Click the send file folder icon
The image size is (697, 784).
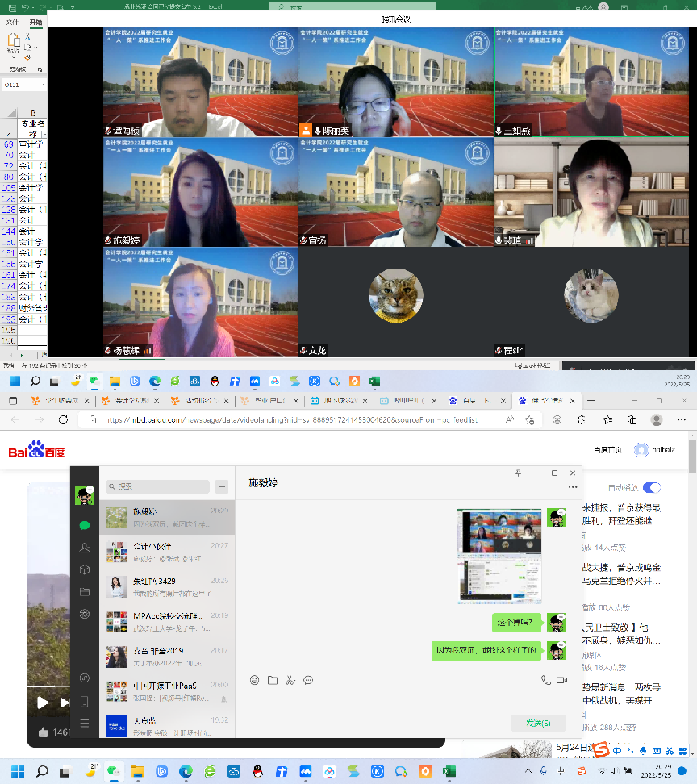coord(273,680)
